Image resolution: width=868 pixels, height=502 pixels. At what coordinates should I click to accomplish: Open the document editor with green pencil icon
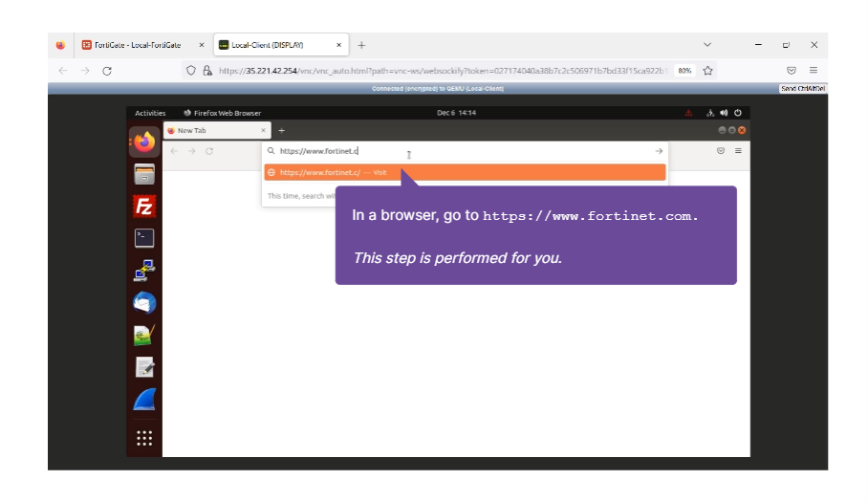[x=144, y=335]
